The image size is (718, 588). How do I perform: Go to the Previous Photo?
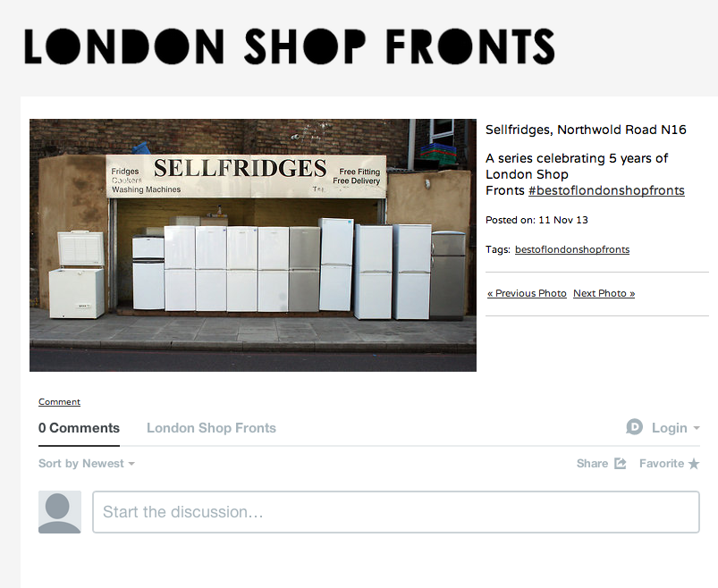coord(527,293)
